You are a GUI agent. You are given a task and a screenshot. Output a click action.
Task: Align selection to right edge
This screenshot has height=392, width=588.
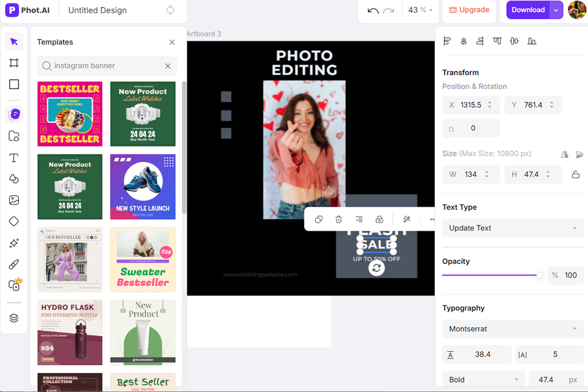tap(480, 41)
